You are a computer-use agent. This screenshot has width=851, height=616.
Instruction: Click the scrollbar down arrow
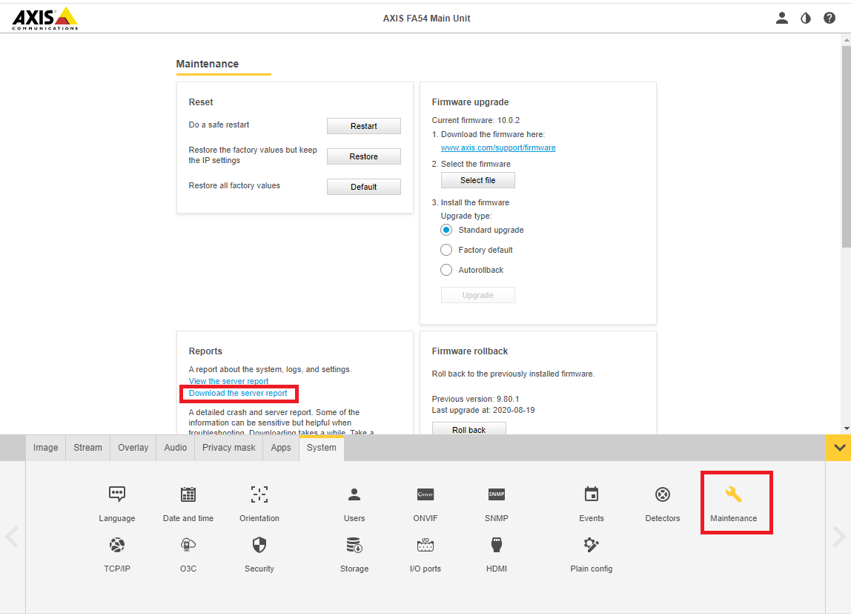tap(846, 428)
